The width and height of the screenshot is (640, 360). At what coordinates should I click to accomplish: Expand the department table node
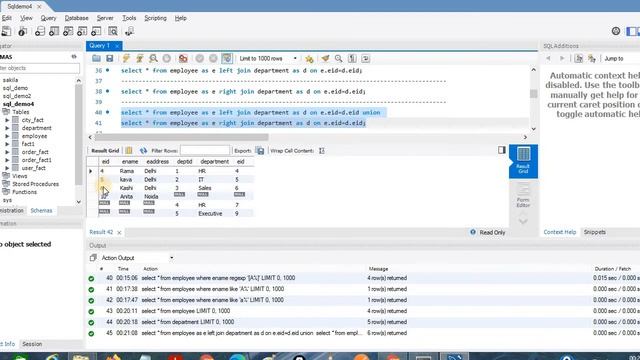click(7, 128)
